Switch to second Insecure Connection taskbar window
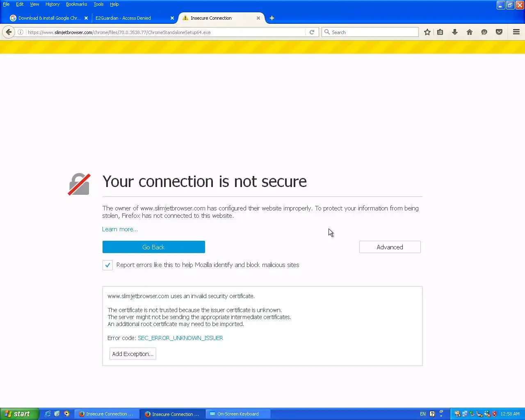This screenshot has width=525, height=420. (x=173, y=414)
